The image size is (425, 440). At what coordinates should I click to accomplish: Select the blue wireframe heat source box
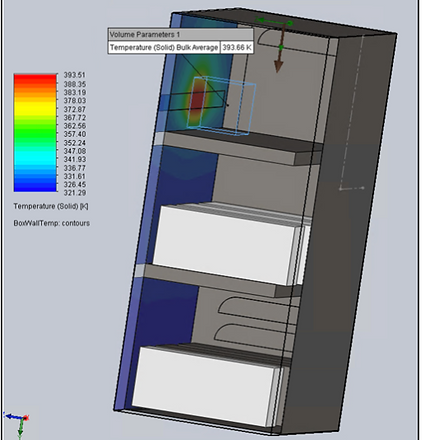click(221, 106)
